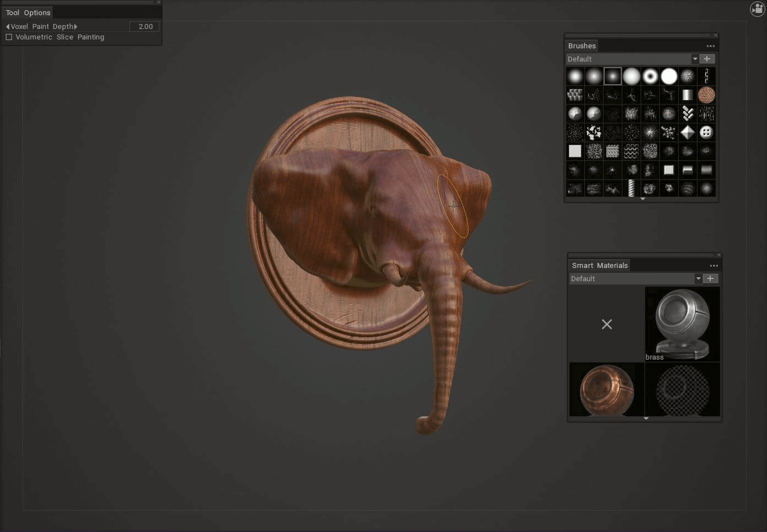This screenshot has width=767, height=532.
Task: Open Brushes panel three-dot options menu
Action: coord(710,46)
